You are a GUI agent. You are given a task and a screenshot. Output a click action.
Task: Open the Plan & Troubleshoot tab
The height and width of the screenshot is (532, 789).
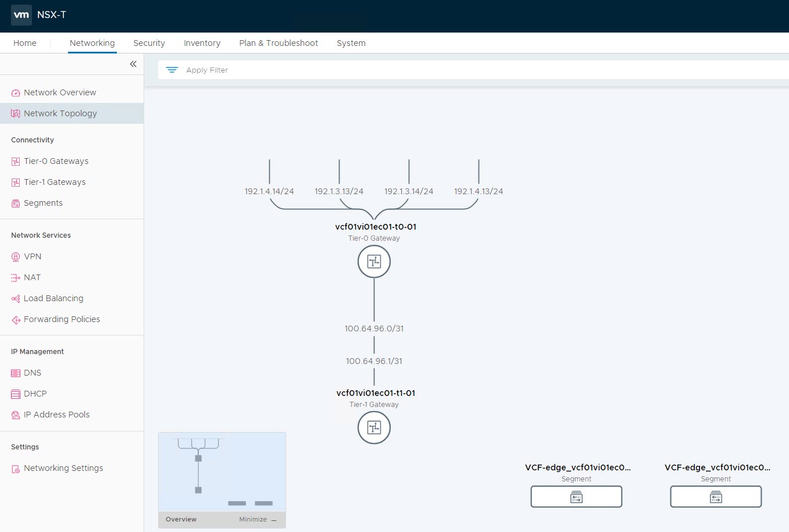pos(279,43)
